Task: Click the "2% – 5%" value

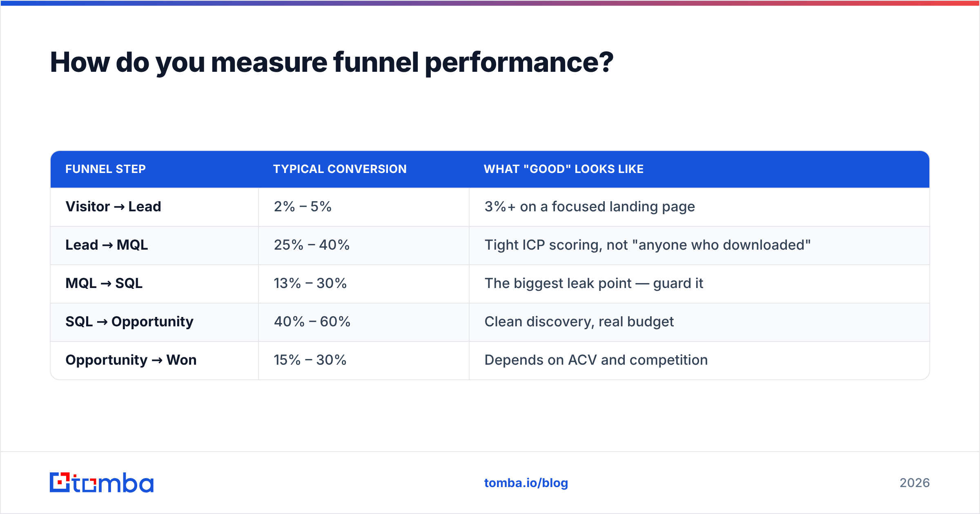Action: click(303, 207)
